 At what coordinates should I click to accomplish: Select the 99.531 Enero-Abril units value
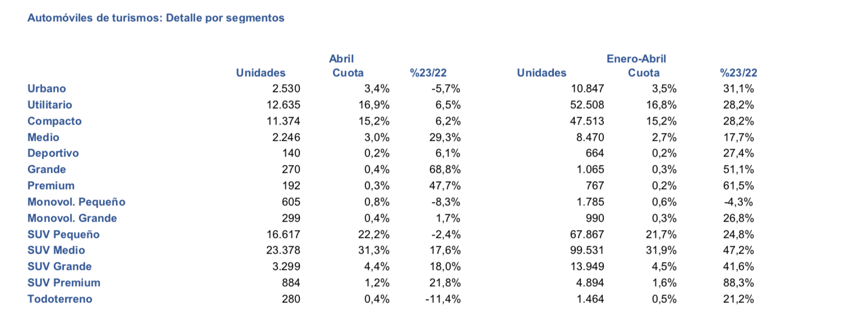pyautogui.click(x=588, y=250)
